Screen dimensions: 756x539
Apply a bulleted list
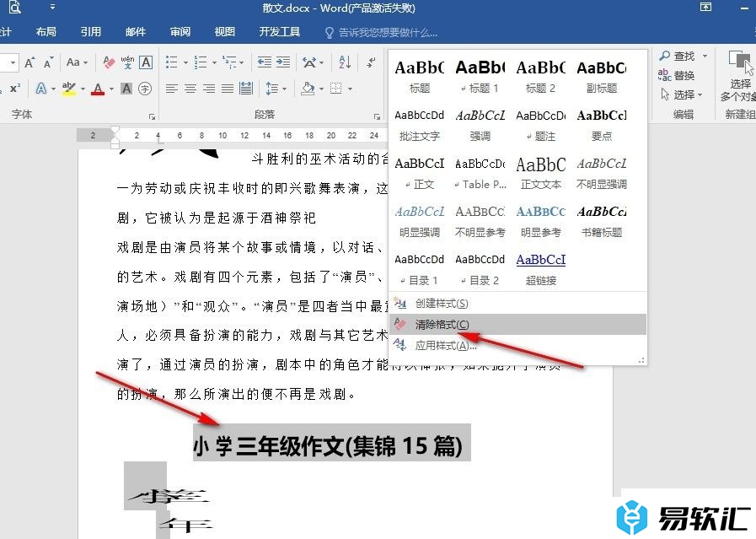[172, 62]
